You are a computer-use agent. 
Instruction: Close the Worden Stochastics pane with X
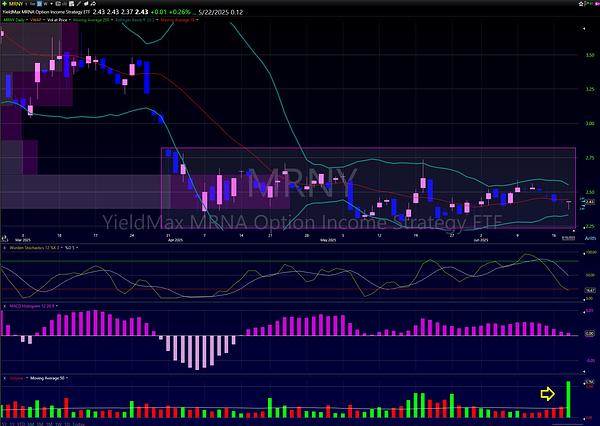pos(5,248)
